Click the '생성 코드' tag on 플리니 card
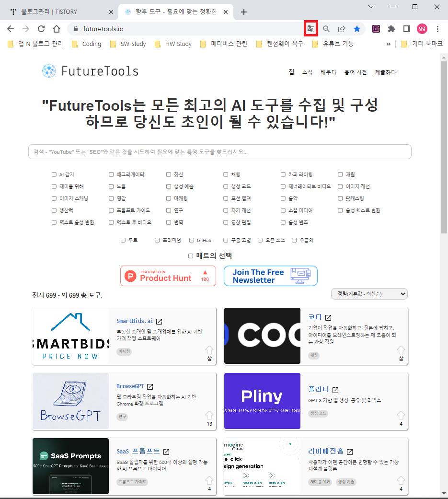Screen dimensions: 448x499 pos(318,413)
